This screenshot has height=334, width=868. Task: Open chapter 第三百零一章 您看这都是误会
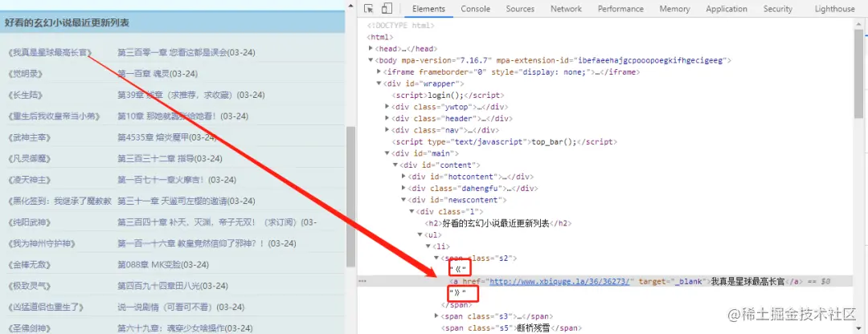click(x=172, y=52)
